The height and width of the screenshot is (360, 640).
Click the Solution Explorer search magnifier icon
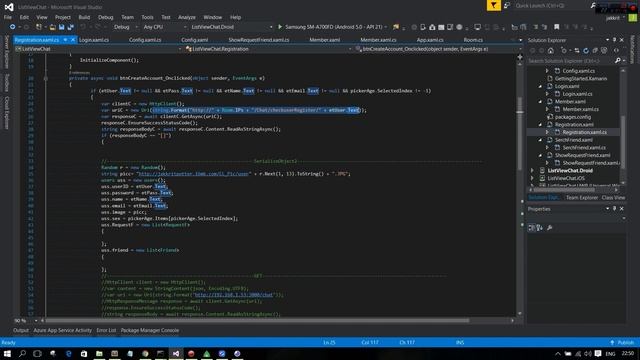tap(618, 60)
